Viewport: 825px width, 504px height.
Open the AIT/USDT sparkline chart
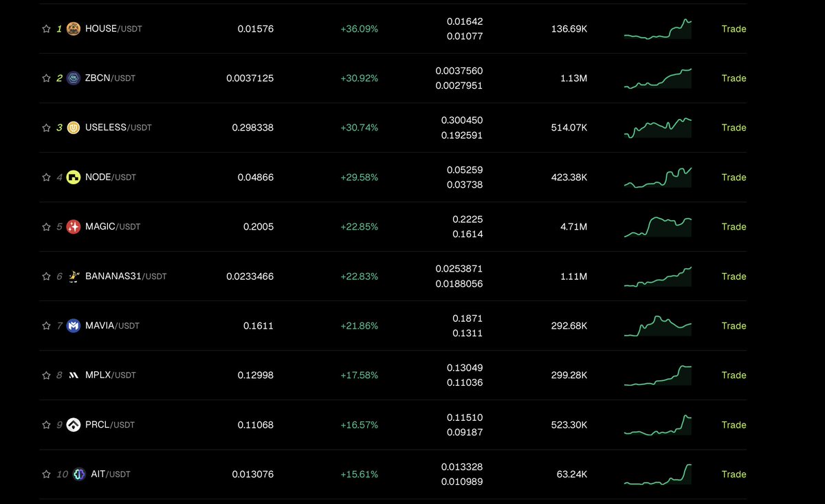coord(658,474)
